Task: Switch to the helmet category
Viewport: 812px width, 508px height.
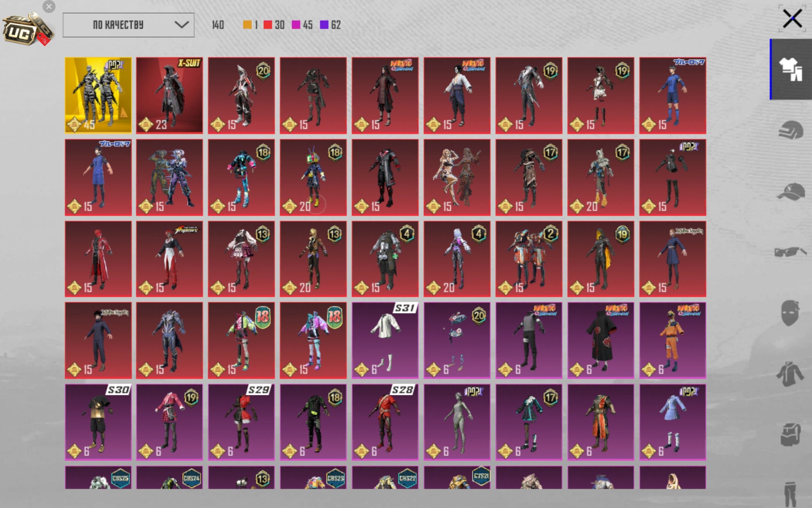Action: click(791, 130)
